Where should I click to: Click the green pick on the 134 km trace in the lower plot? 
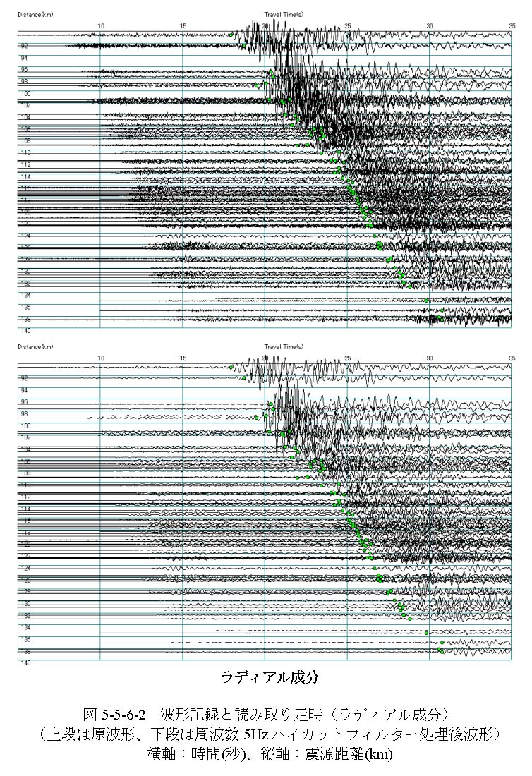click(x=426, y=633)
